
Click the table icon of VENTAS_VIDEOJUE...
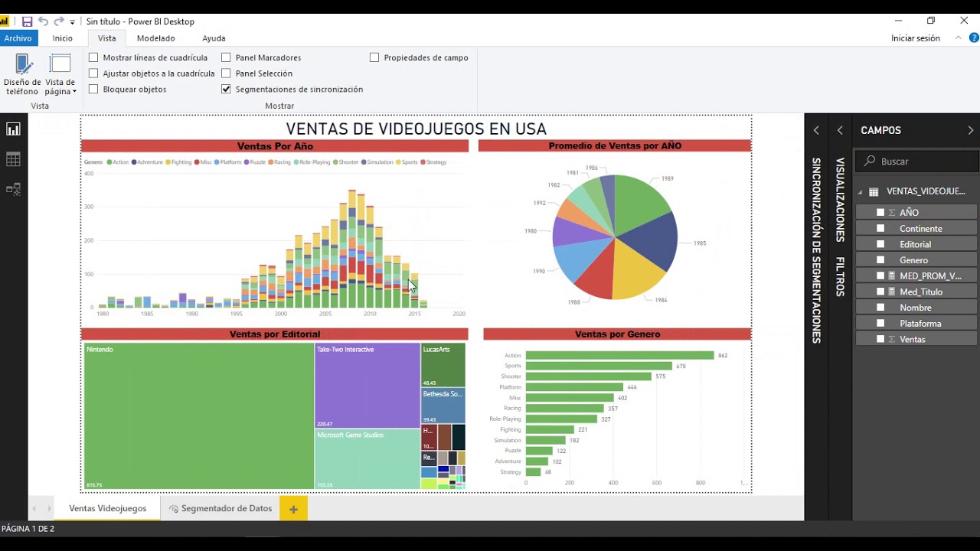point(874,192)
